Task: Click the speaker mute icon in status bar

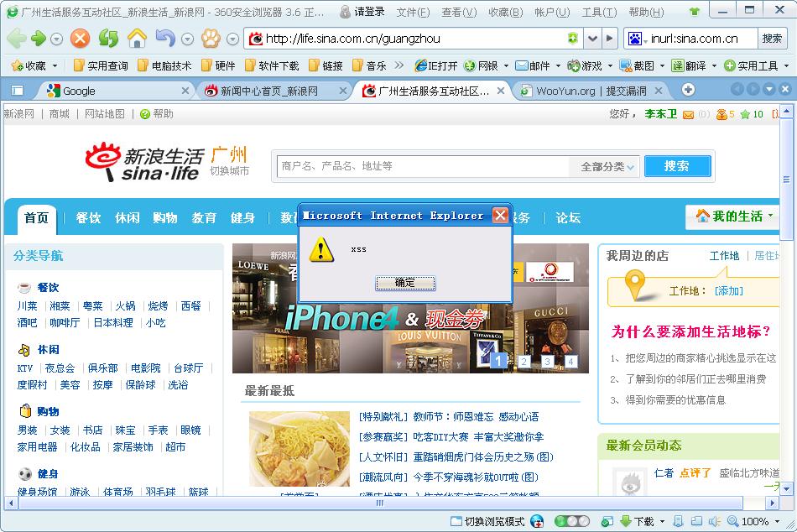Action: [x=715, y=521]
